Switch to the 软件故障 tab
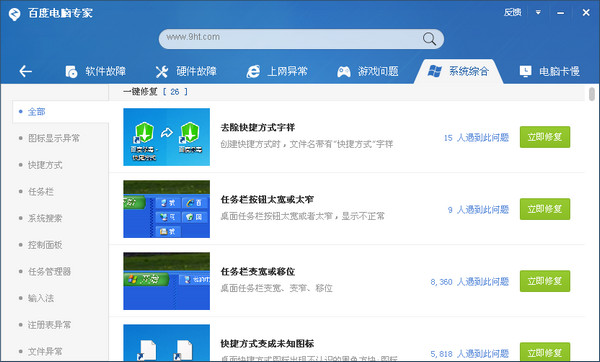 tap(95, 71)
